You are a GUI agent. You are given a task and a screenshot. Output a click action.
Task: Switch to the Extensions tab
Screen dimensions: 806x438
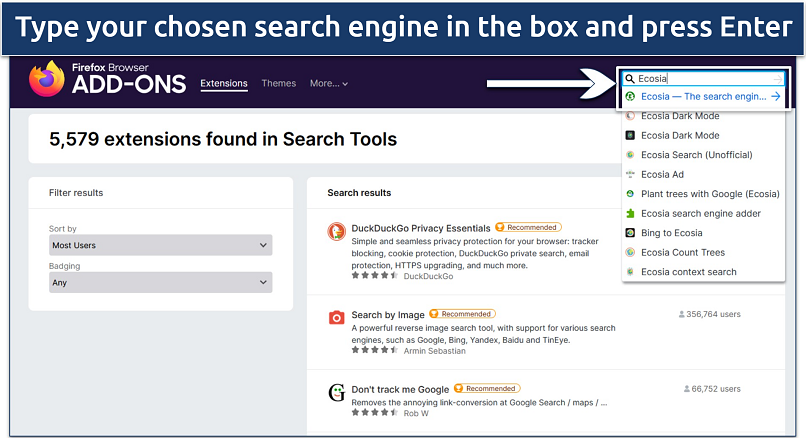pyautogui.click(x=224, y=84)
